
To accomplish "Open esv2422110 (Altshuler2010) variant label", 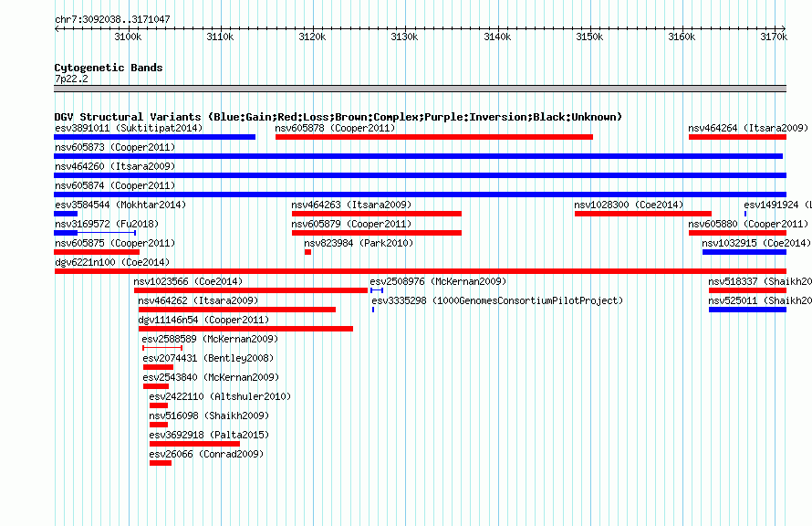I will 220,396.
